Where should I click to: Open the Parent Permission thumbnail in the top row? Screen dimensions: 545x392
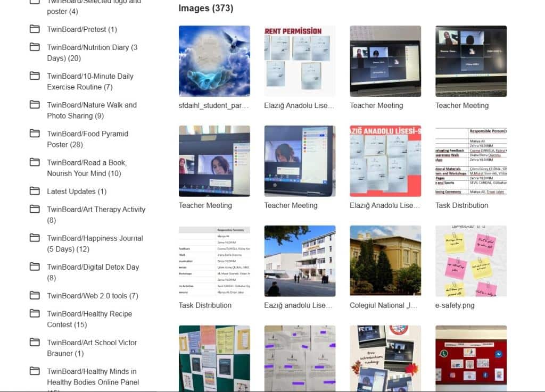tap(300, 61)
